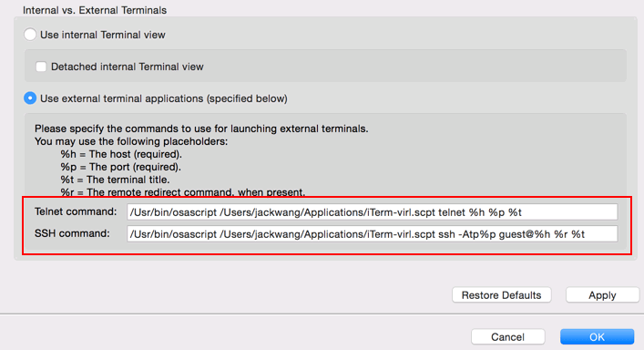The width and height of the screenshot is (644, 350).
Task: Click the "Use internal Terminal view" label text
Action: coord(103,35)
